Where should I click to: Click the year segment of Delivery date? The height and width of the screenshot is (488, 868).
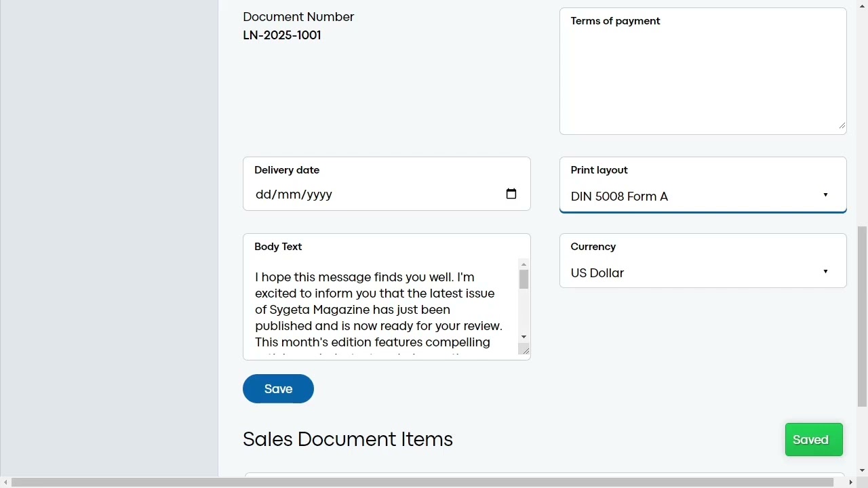tap(317, 195)
